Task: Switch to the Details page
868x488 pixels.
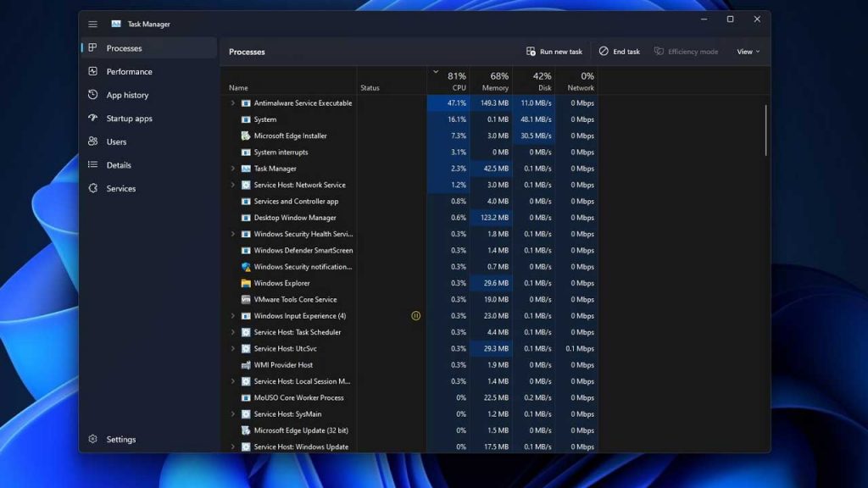Action: click(149, 165)
